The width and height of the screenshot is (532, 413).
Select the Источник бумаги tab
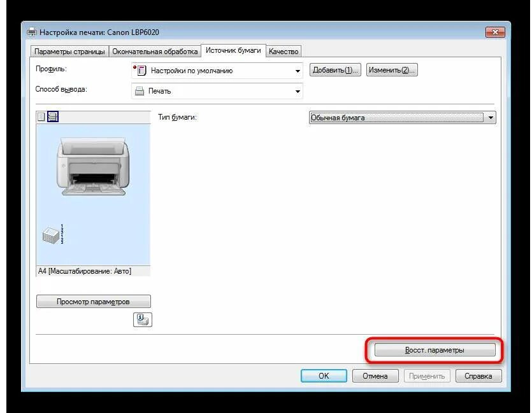pos(233,50)
